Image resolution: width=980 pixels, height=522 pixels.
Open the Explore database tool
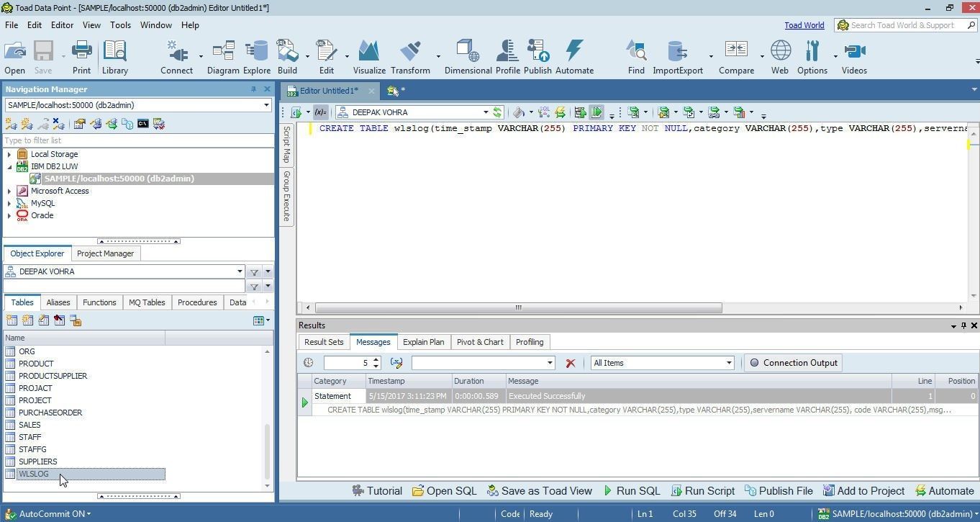coord(256,58)
